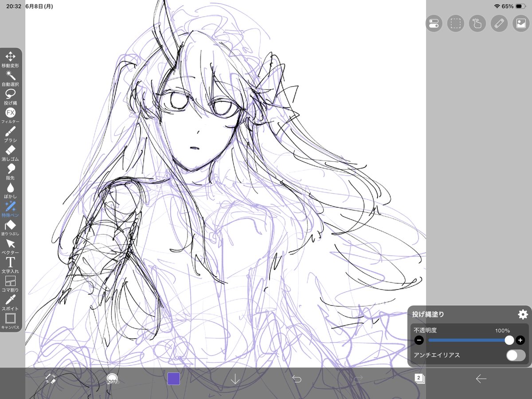The image size is (532, 399).
Task: Switch brush and eraser with swap icon
Action: pos(51,379)
